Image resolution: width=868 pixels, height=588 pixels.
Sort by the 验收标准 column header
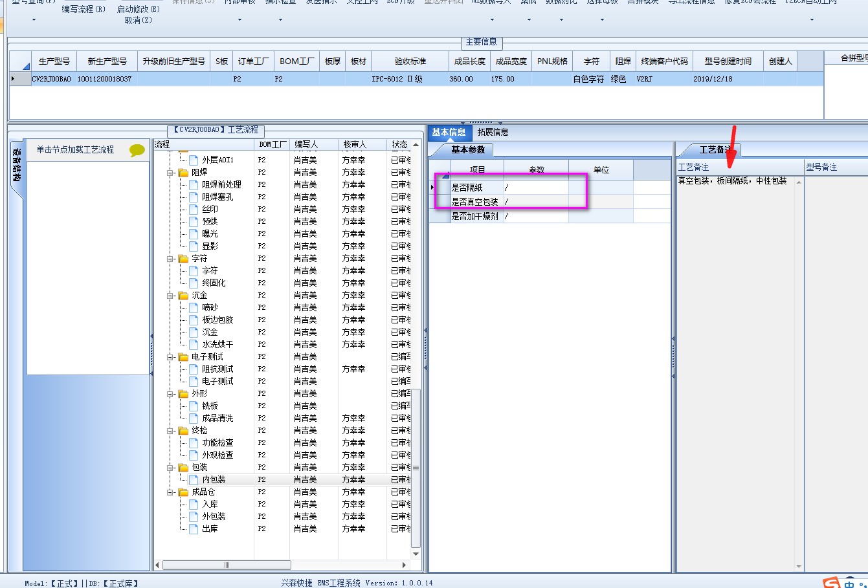pos(410,61)
